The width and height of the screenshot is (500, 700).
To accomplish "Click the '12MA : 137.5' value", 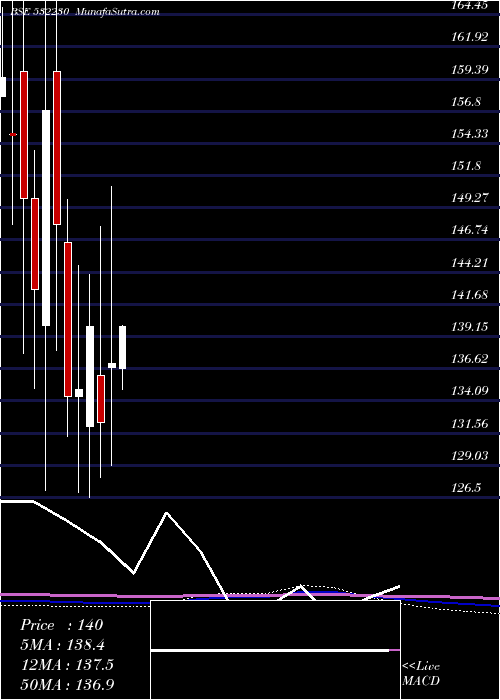I will point(67,664).
